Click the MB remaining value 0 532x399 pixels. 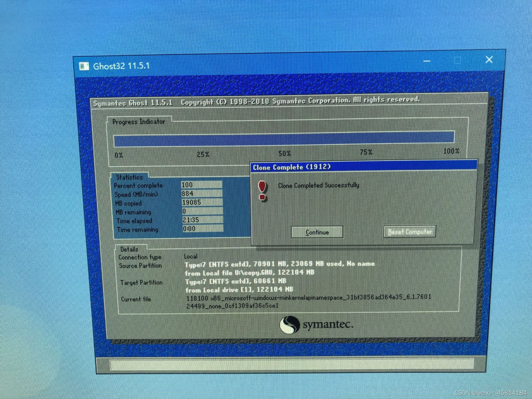202,211
